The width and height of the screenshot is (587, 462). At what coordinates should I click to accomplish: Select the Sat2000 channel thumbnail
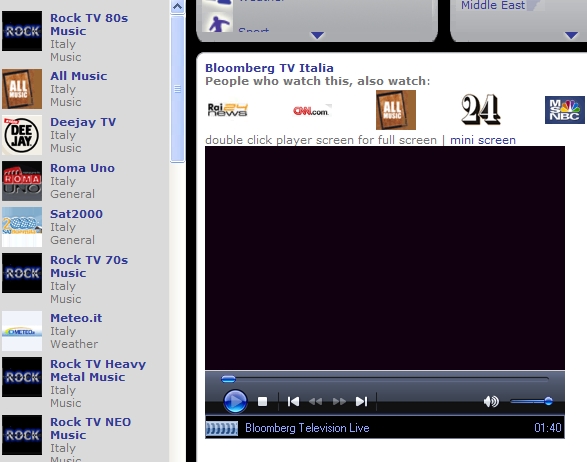point(22,227)
